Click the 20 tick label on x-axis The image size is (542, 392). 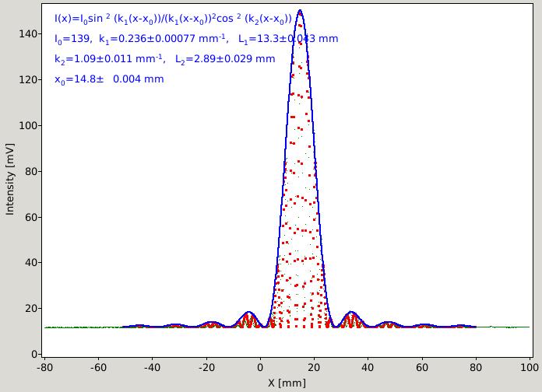pos(314,367)
